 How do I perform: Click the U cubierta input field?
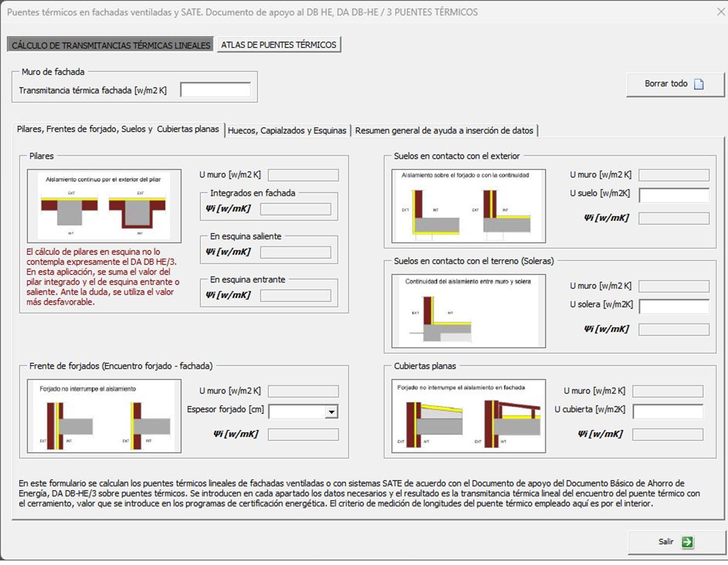(x=668, y=411)
